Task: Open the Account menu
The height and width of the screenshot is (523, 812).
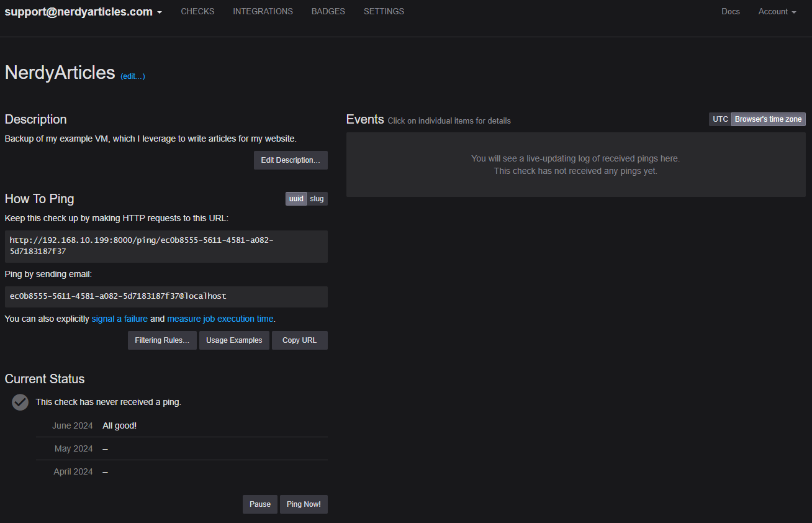Action: (x=776, y=11)
